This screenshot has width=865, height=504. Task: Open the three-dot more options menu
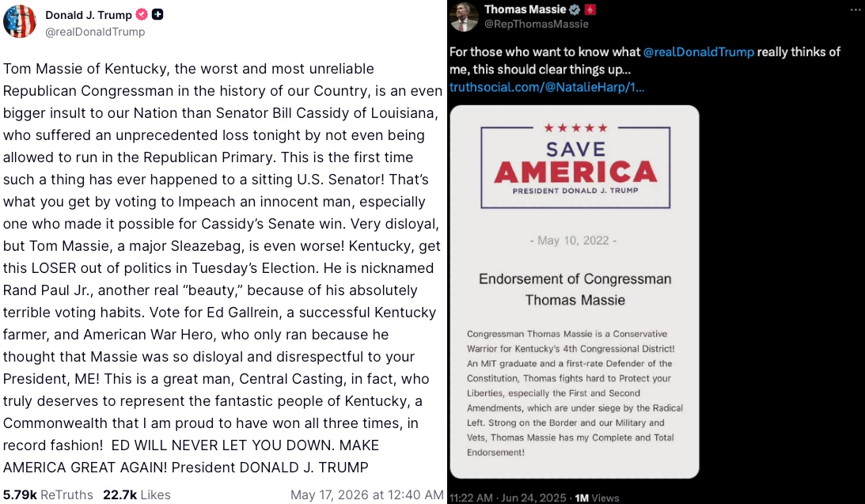pyautogui.click(x=855, y=9)
